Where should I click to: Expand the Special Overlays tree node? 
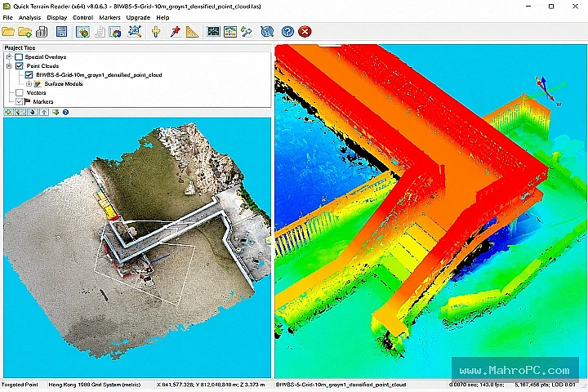(9, 57)
